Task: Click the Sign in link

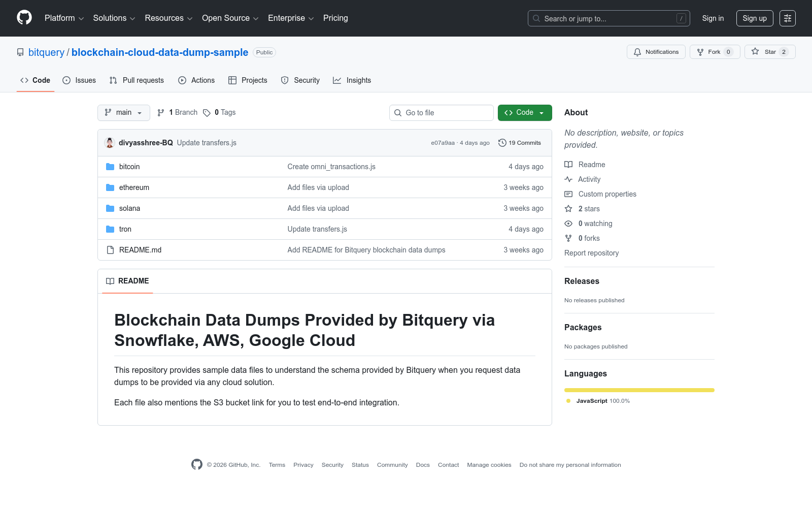Action: pyautogui.click(x=713, y=18)
